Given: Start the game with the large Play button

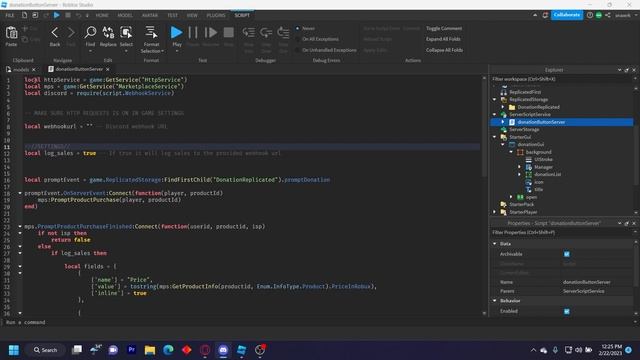Looking at the screenshot, I should (176, 33).
